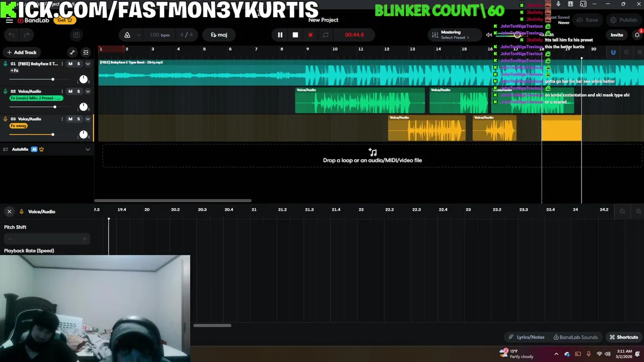644x362 pixels.
Task: Open the Eb maj key selector
Action: pyautogui.click(x=219, y=35)
